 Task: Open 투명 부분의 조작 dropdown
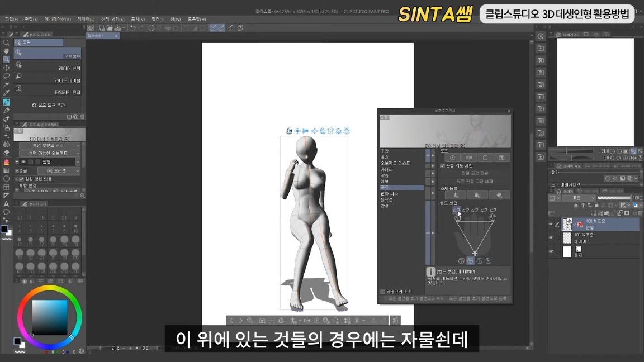coord(50,146)
